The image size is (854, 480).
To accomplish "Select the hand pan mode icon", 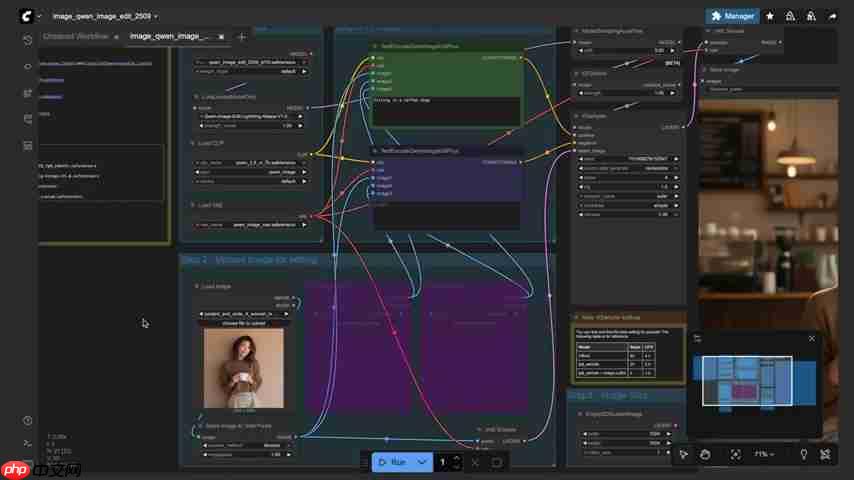I will coord(705,454).
